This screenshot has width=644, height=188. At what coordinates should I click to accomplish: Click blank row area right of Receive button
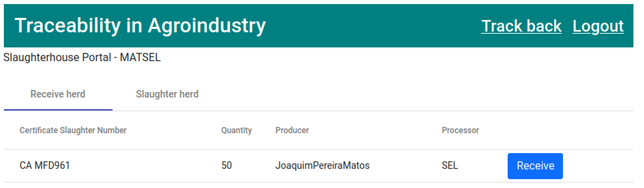pyautogui.click(x=600, y=166)
